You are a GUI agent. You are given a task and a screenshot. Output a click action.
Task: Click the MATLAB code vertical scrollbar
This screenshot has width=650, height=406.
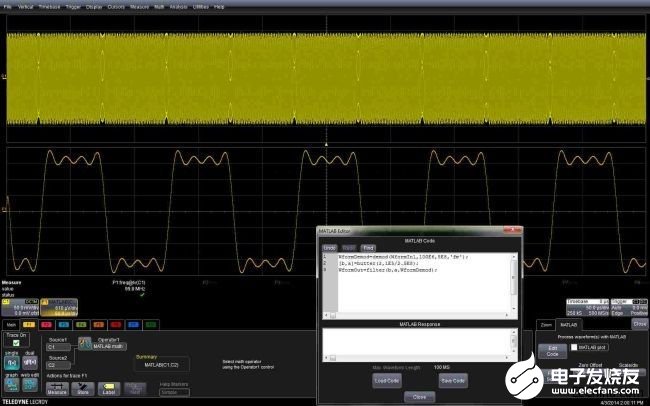(514, 283)
